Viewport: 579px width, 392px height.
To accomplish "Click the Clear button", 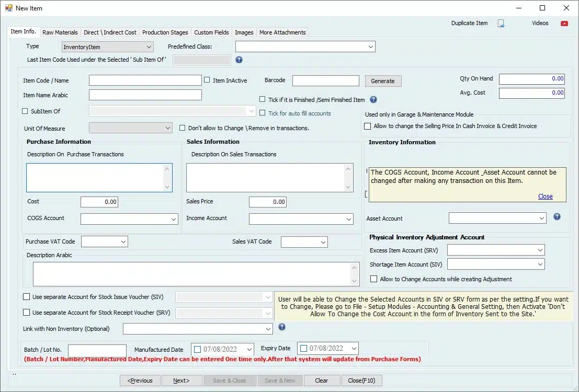I will pos(321,381).
